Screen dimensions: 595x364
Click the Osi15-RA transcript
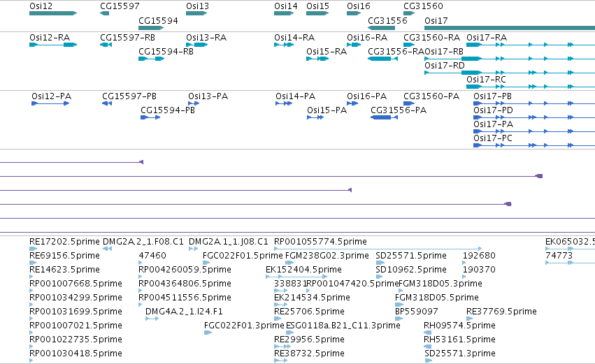point(317,59)
